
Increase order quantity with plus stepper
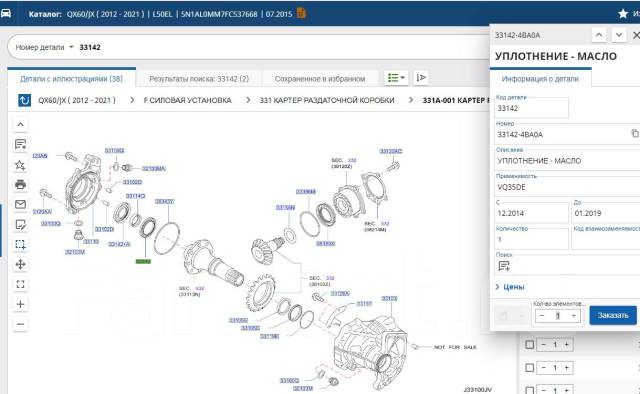click(x=573, y=316)
